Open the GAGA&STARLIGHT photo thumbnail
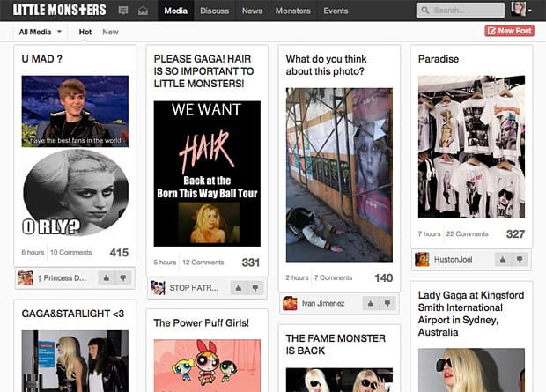The height and width of the screenshot is (392, 546). tap(75, 361)
